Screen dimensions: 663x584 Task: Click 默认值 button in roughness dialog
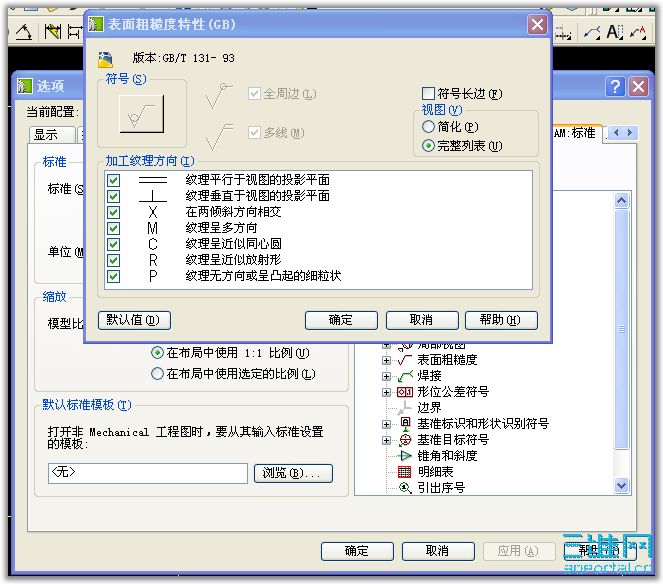134,320
